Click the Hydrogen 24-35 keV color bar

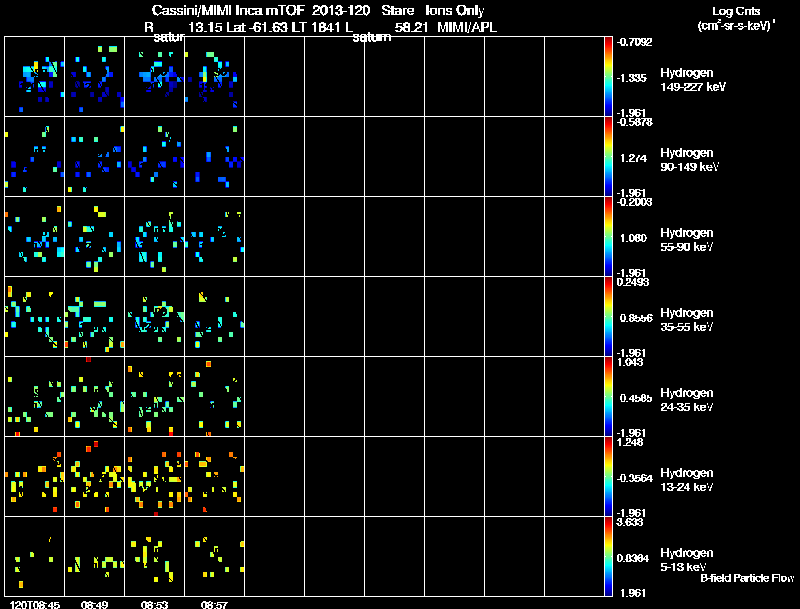(x=608, y=397)
